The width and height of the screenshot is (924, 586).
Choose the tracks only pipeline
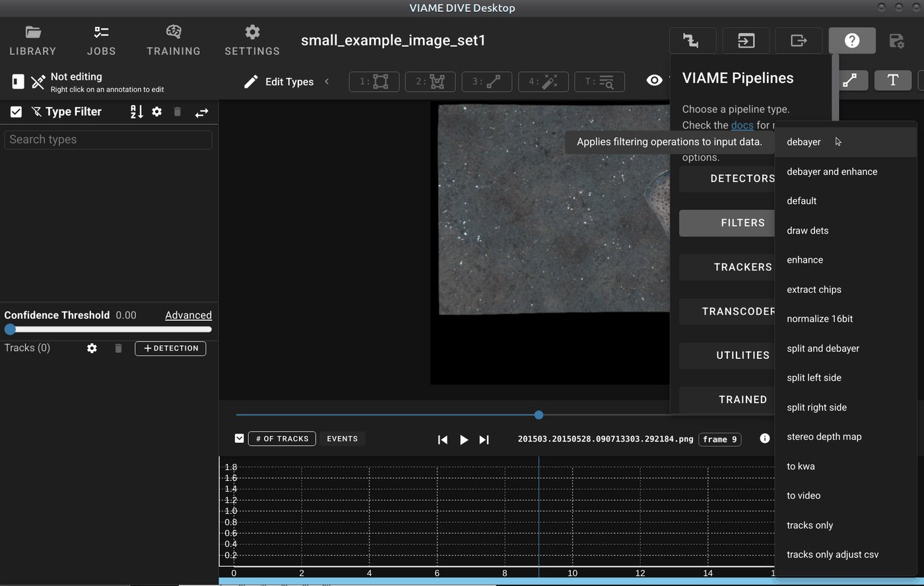click(845, 525)
